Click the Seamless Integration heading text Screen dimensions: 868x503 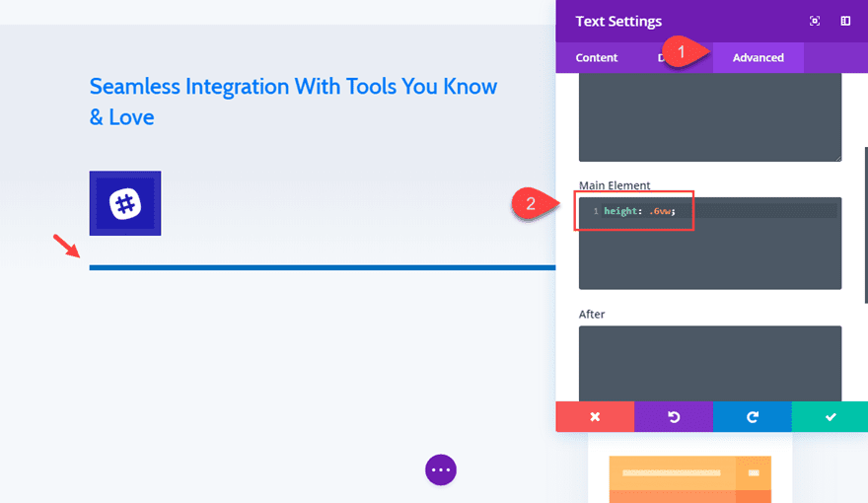pos(293,102)
